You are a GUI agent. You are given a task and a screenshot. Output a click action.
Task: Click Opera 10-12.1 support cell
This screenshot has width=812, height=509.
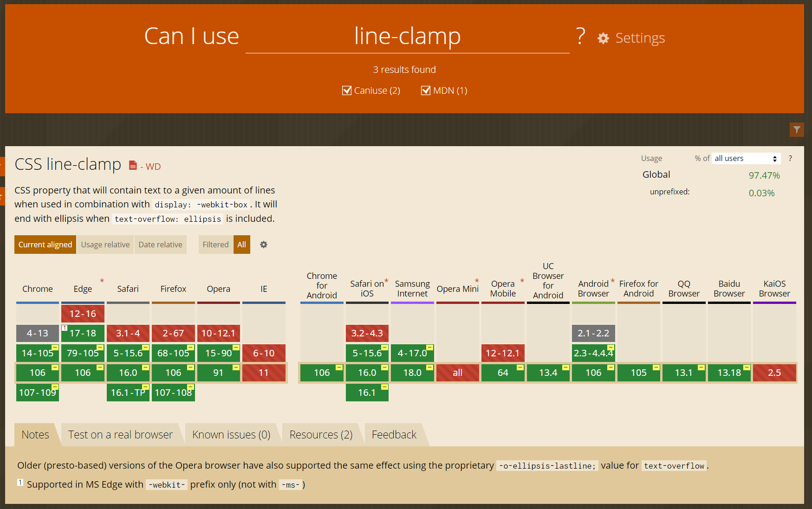coord(219,333)
